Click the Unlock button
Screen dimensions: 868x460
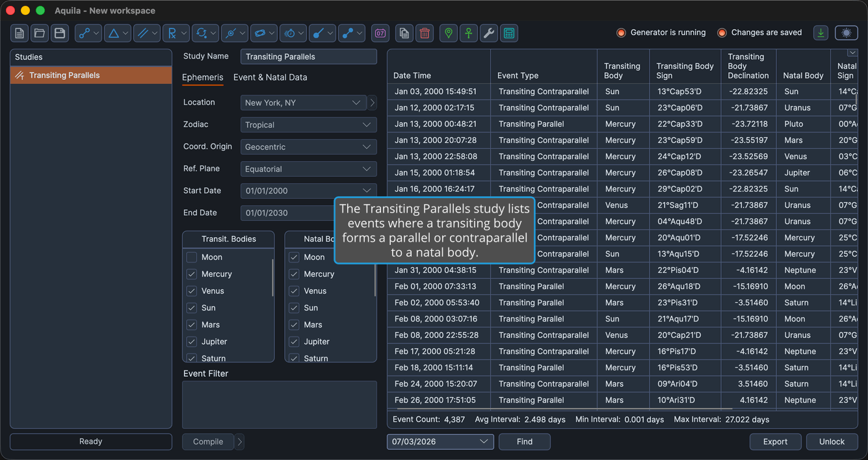(832, 442)
